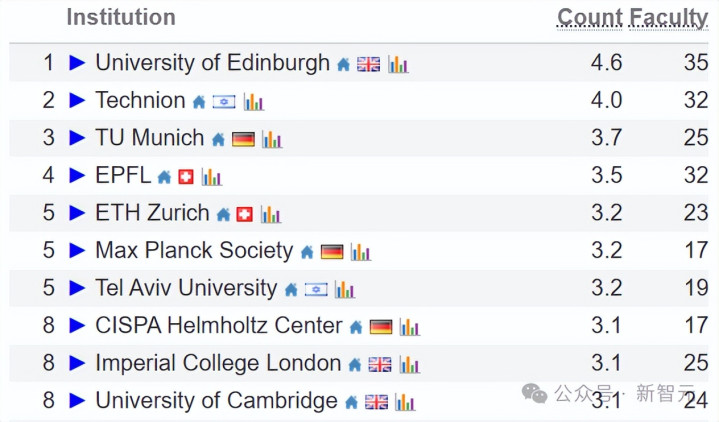Open University of Cambridge home icon
Viewport: 719px width, 422px height.
point(351,402)
